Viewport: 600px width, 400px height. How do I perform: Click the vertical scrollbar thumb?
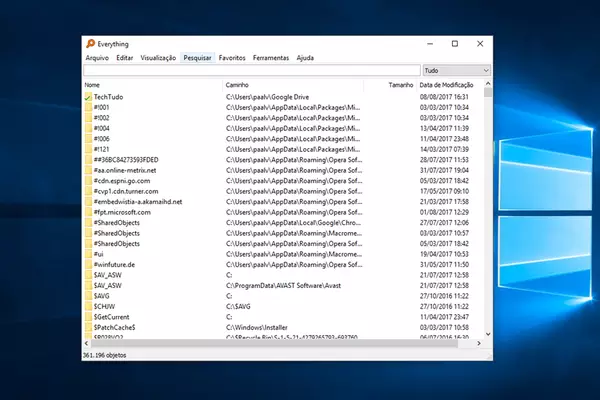[x=488, y=92]
